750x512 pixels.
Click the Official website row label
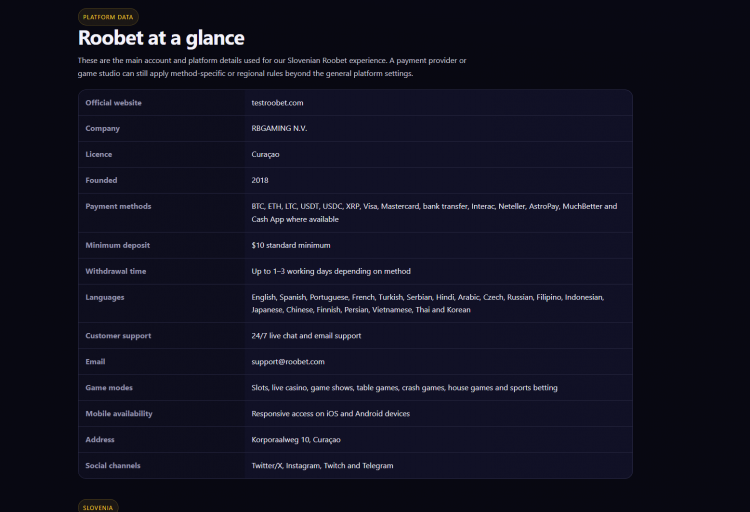(113, 103)
